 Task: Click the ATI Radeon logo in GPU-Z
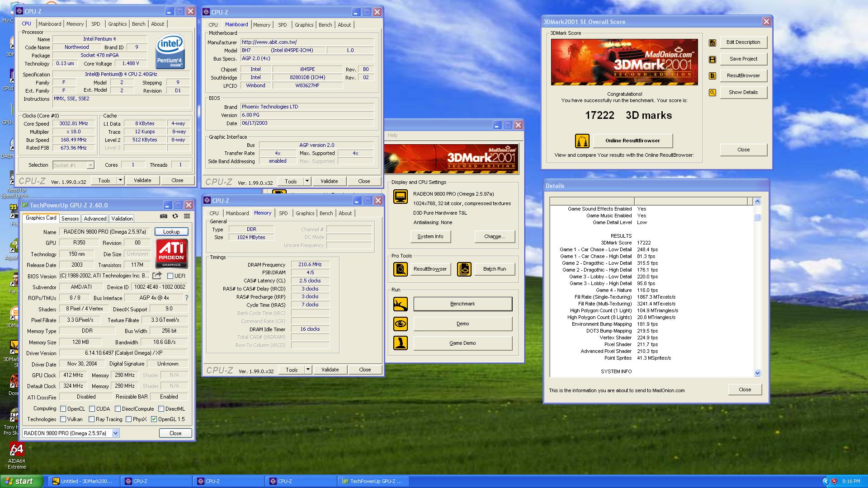[171, 253]
